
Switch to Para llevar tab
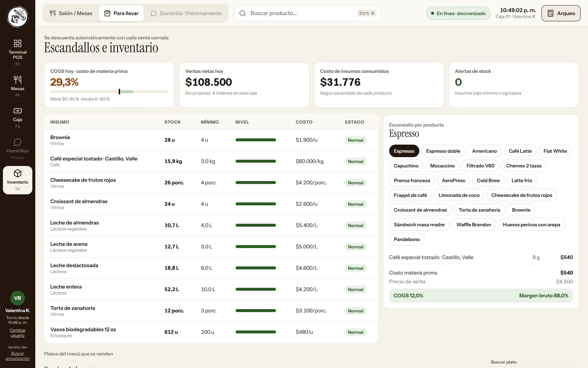121,13
